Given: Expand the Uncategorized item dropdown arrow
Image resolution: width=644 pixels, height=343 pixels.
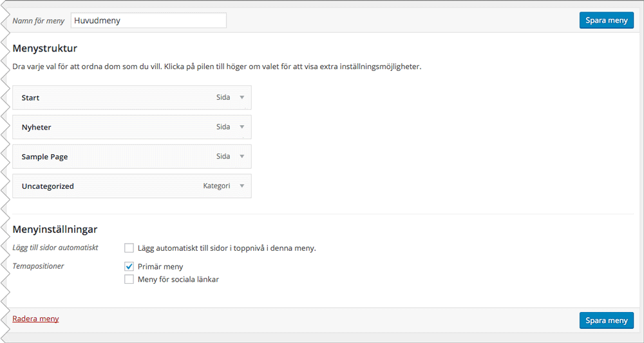Looking at the screenshot, I should tap(242, 186).
